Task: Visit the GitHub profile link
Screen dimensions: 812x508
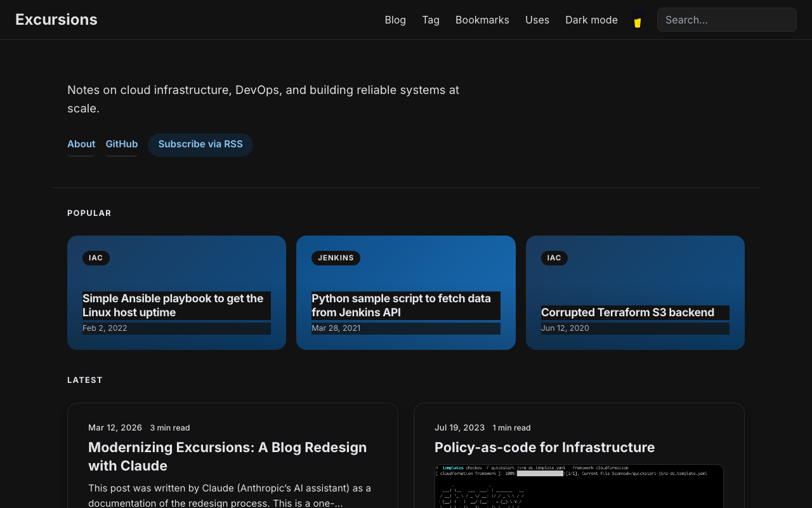Action: (x=121, y=144)
